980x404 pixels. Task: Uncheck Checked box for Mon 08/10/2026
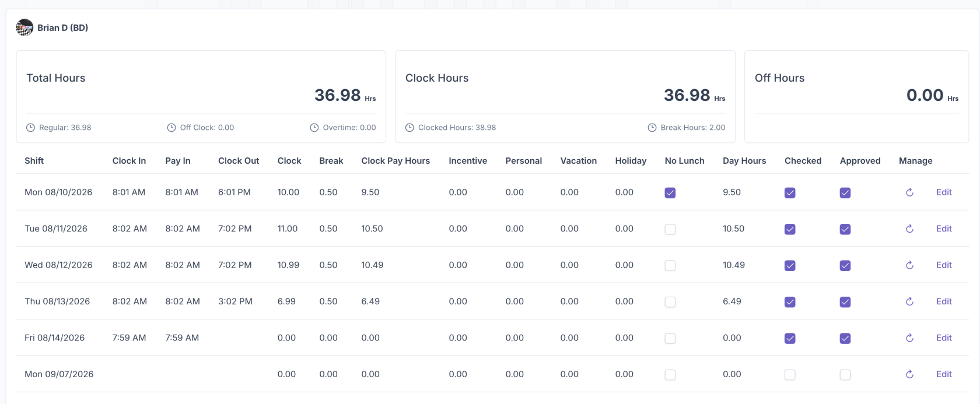790,193
